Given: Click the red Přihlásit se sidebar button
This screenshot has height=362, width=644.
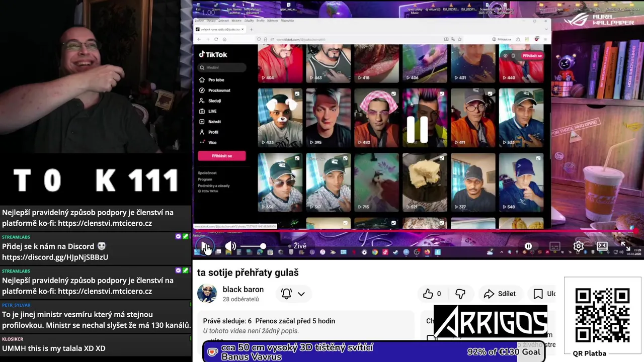Looking at the screenshot, I should 222,156.
